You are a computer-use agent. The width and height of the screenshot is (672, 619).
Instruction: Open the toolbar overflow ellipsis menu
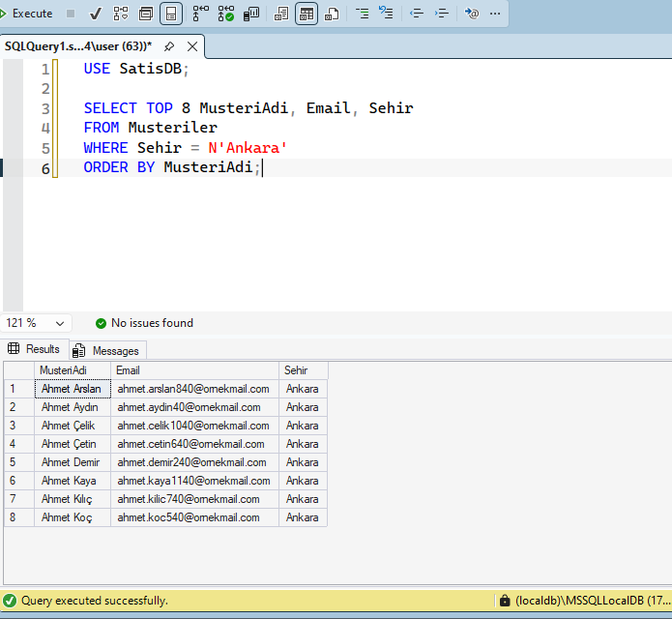coord(495,14)
